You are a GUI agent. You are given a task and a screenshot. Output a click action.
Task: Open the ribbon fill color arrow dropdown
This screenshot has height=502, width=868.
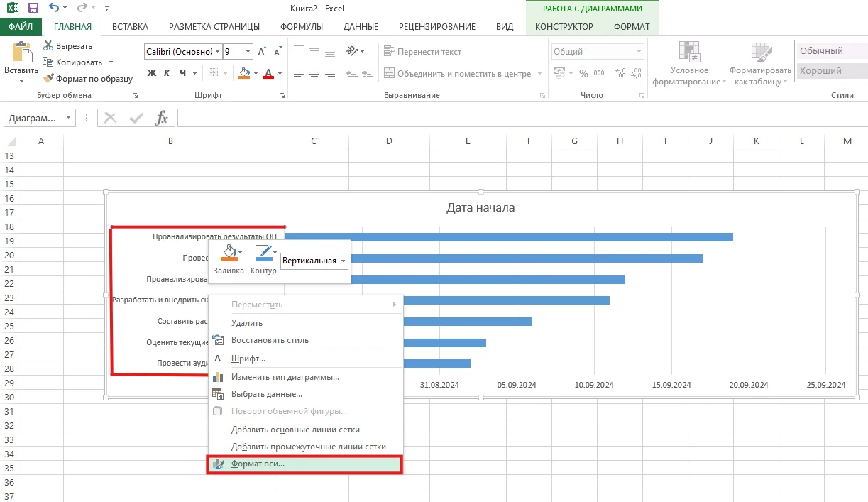click(x=256, y=73)
